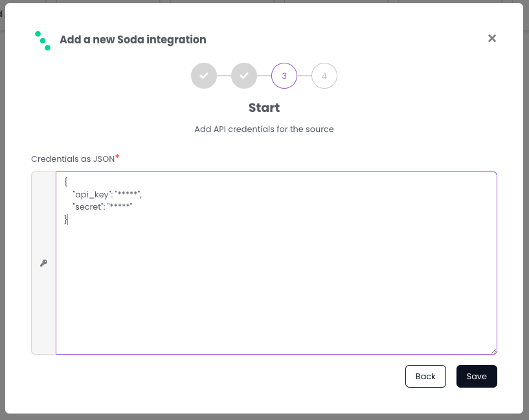
Task: Click the red required asterisk
Action: pyautogui.click(x=118, y=157)
